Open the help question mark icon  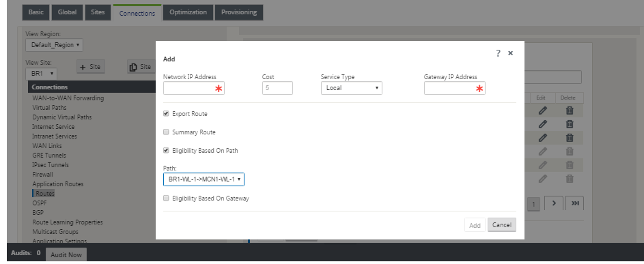499,53
